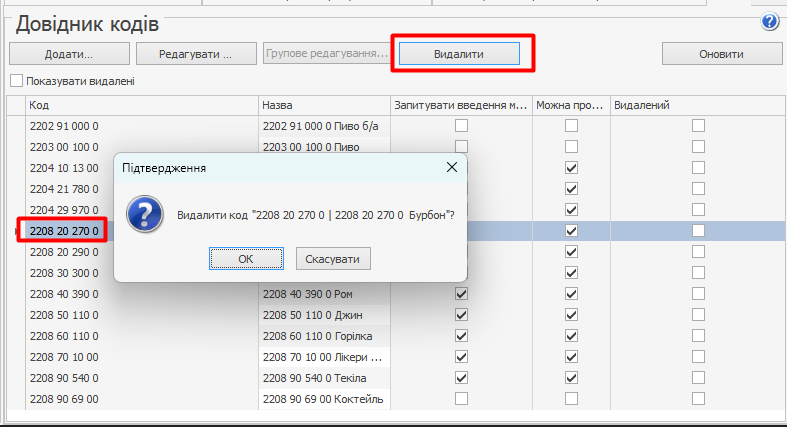This screenshot has width=787, height=427.
Task: Click the Видалити button
Action: pyautogui.click(x=459, y=53)
